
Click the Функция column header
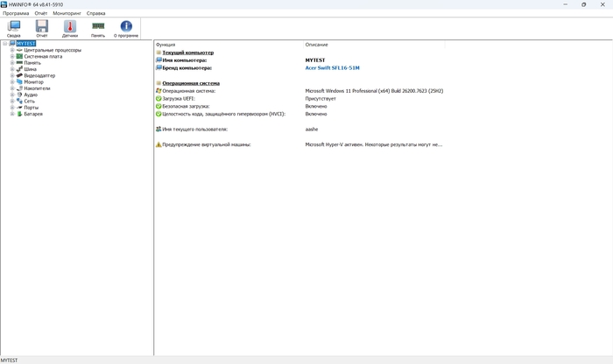pyautogui.click(x=166, y=44)
